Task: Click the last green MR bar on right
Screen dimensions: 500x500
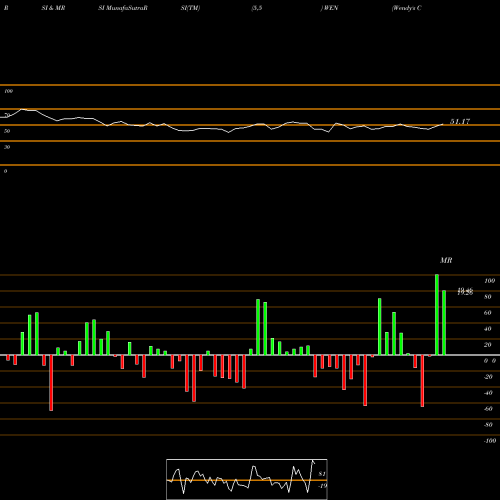Action: pos(444,323)
